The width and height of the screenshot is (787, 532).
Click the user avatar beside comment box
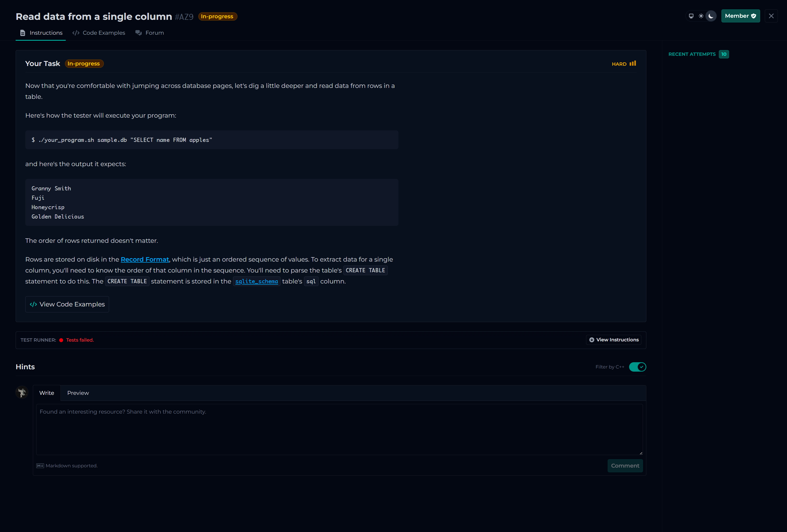click(22, 392)
